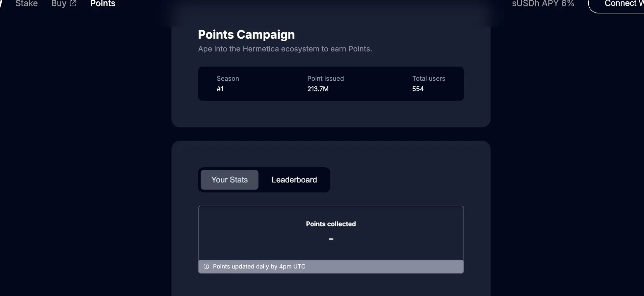Viewport: 644px width, 296px height.
Task: Click the Hermetica ecosystem subtitle text
Action: point(285,49)
